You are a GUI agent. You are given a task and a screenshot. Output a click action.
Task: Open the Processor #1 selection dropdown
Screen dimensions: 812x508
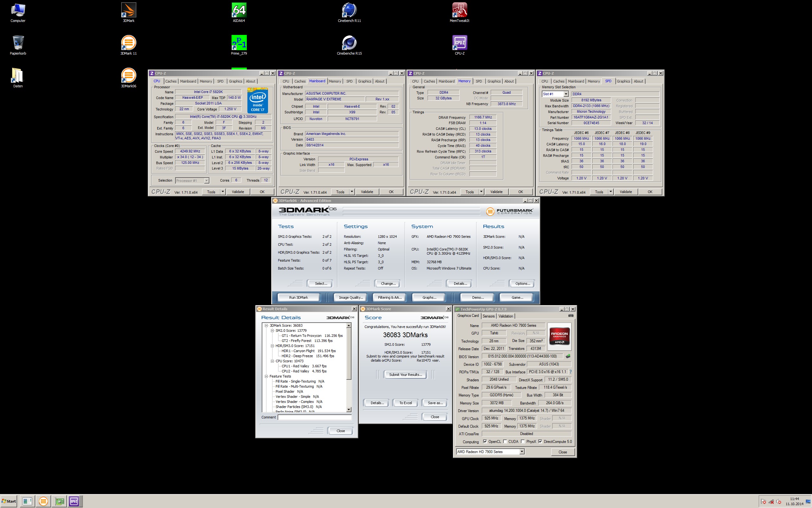207,180
